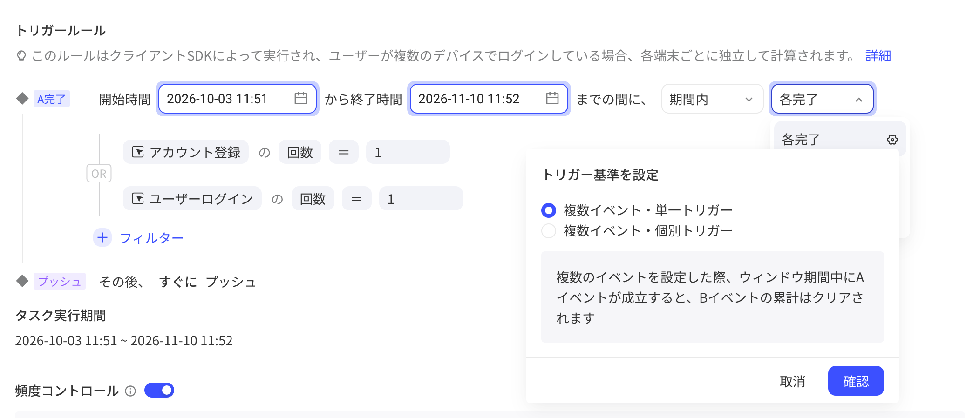
Task: Edit the count value for アカウント登録
Action: coord(408,152)
